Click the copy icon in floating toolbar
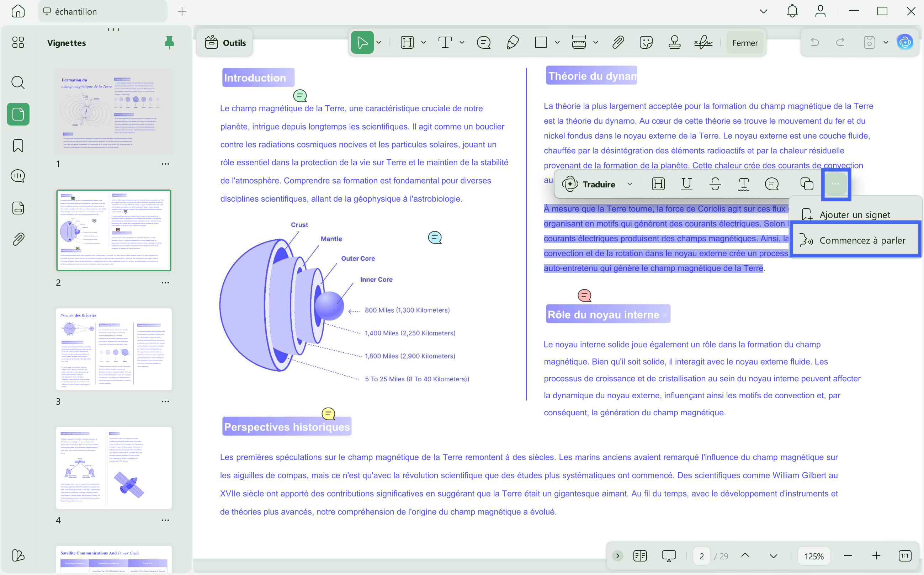The height and width of the screenshot is (575, 924). pyautogui.click(x=807, y=185)
